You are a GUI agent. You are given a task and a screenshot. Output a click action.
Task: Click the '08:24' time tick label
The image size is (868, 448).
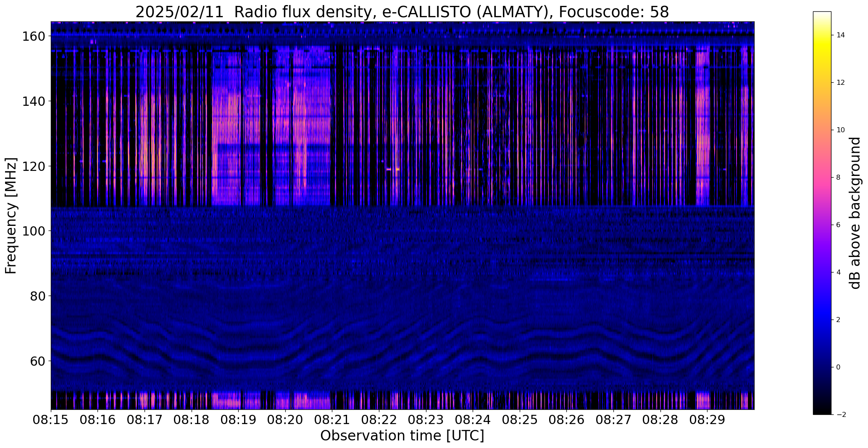tap(473, 420)
